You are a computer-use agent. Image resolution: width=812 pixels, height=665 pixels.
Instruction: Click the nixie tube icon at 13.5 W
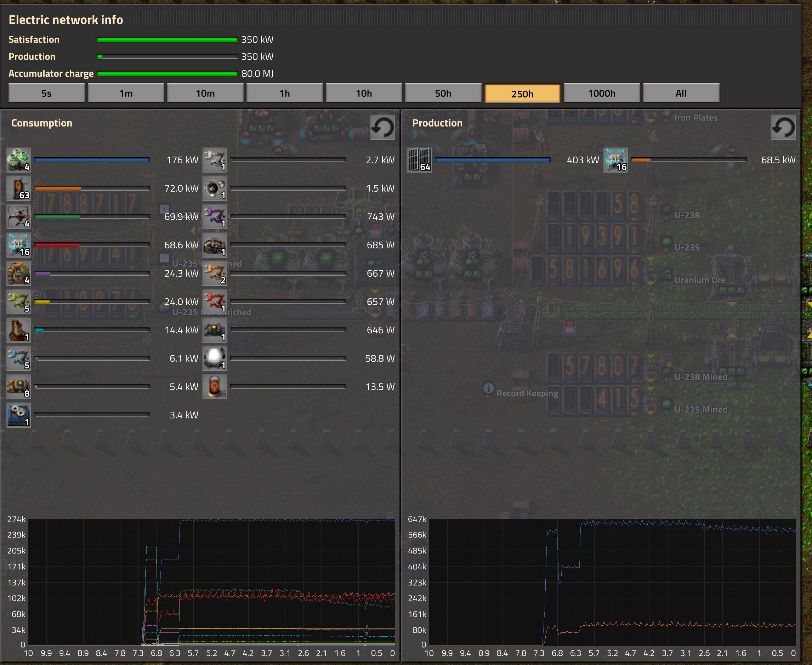click(x=214, y=387)
